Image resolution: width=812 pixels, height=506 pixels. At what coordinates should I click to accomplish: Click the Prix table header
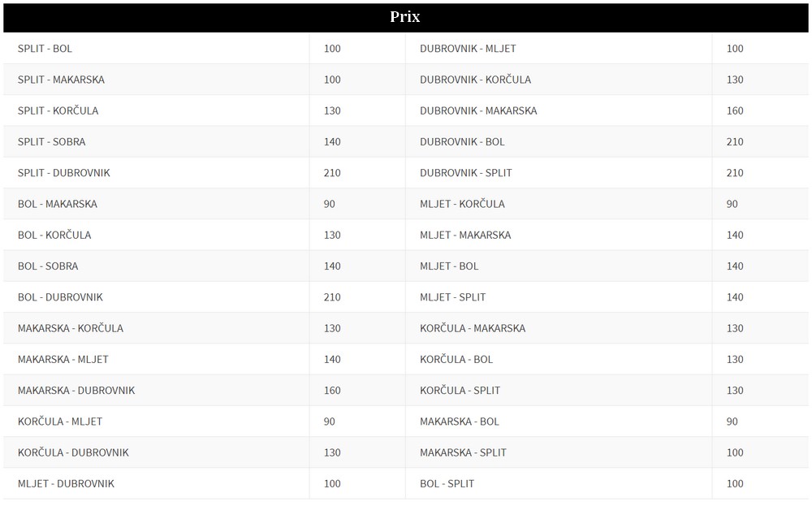[x=405, y=17]
